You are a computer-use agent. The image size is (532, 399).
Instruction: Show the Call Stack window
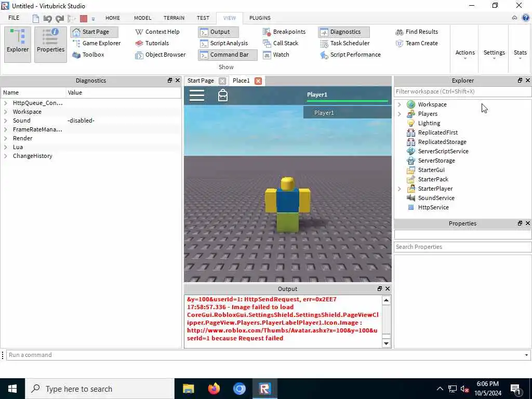pyautogui.click(x=281, y=43)
